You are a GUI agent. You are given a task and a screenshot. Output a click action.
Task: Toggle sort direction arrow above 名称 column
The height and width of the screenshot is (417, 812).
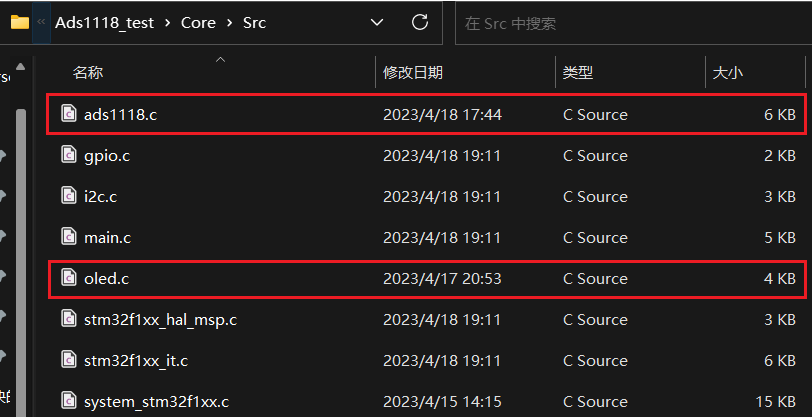220,60
